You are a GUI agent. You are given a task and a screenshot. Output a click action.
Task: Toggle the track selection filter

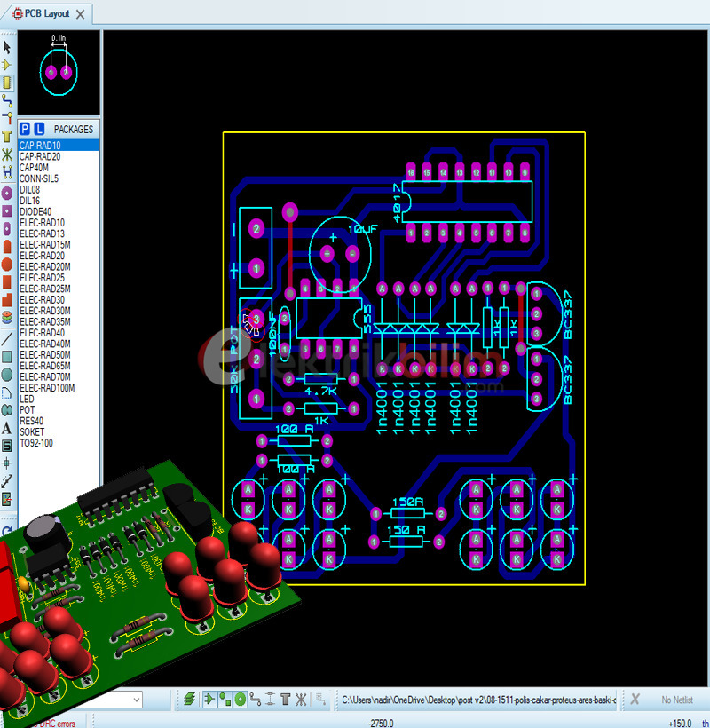pos(255,700)
